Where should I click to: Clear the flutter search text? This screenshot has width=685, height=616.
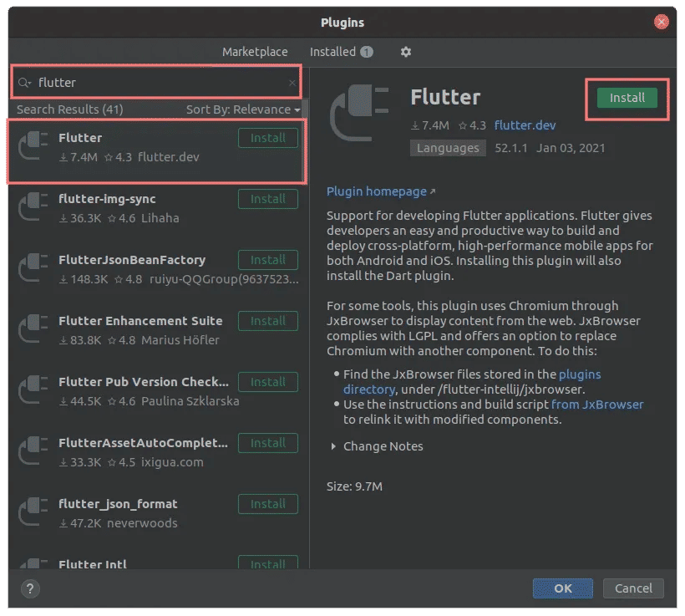(292, 83)
